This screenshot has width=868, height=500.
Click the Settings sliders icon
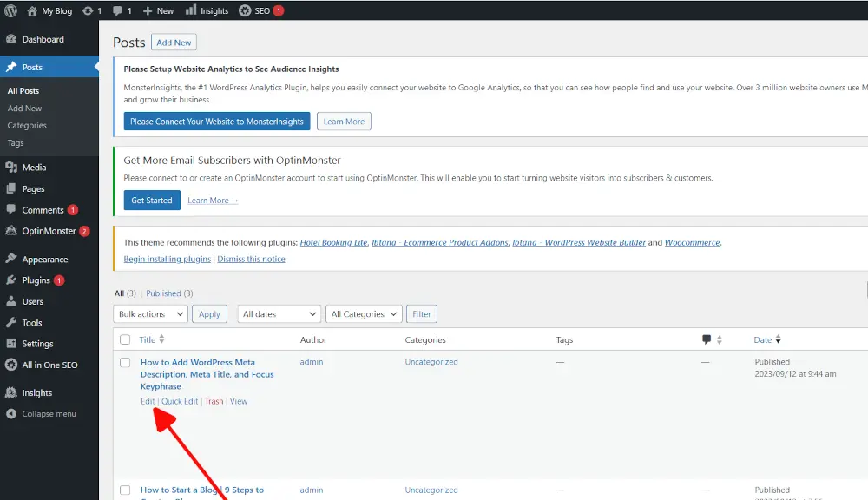point(11,343)
